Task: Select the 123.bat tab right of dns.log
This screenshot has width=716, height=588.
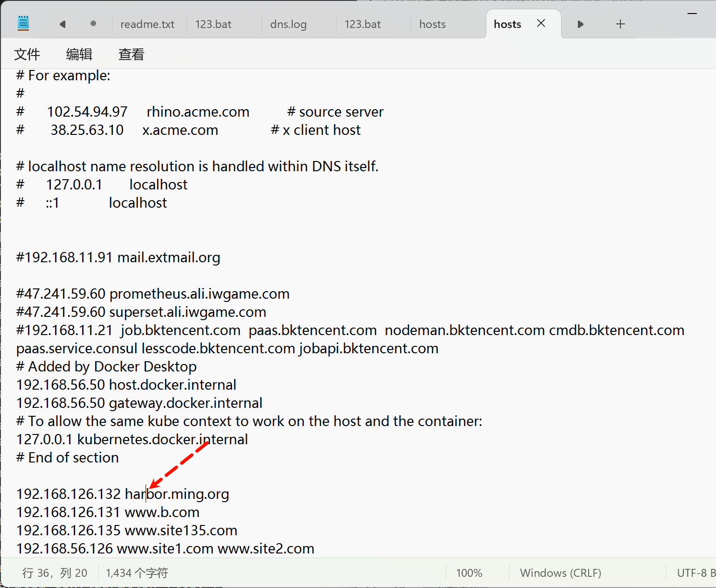Action: click(363, 24)
